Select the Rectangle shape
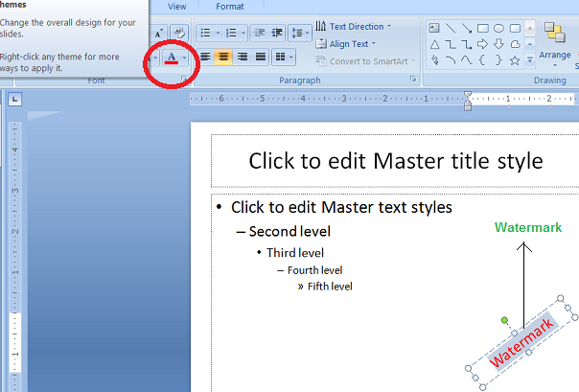 point(482,28)
